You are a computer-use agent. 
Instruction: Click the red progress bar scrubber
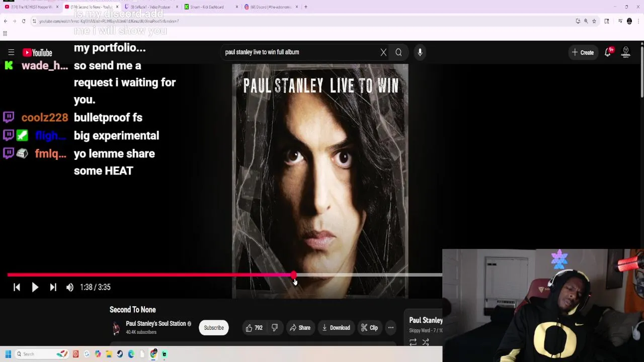pyautogui.click(x=294, y=275)
